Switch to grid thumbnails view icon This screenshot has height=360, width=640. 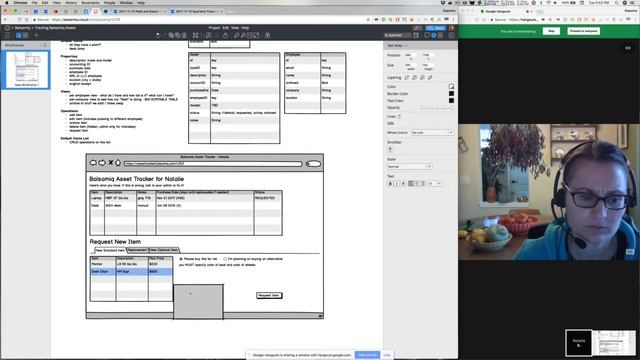click(x=25, y=36)
